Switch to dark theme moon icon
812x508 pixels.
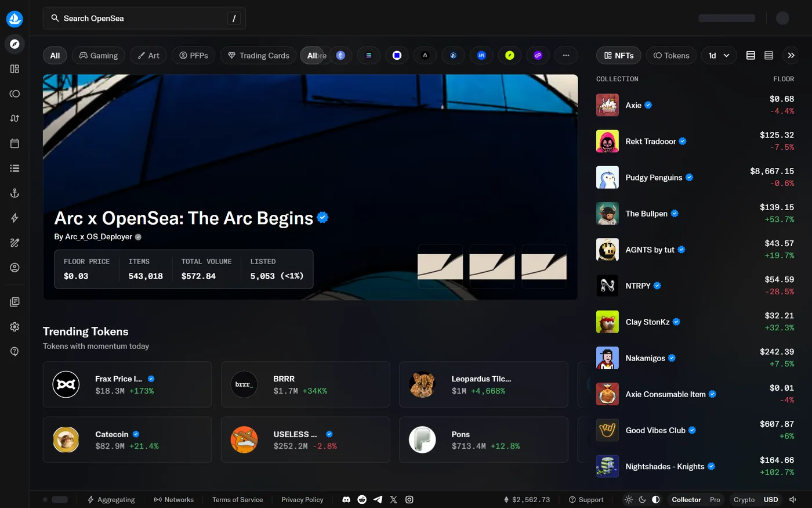click(x=642, y=499)
